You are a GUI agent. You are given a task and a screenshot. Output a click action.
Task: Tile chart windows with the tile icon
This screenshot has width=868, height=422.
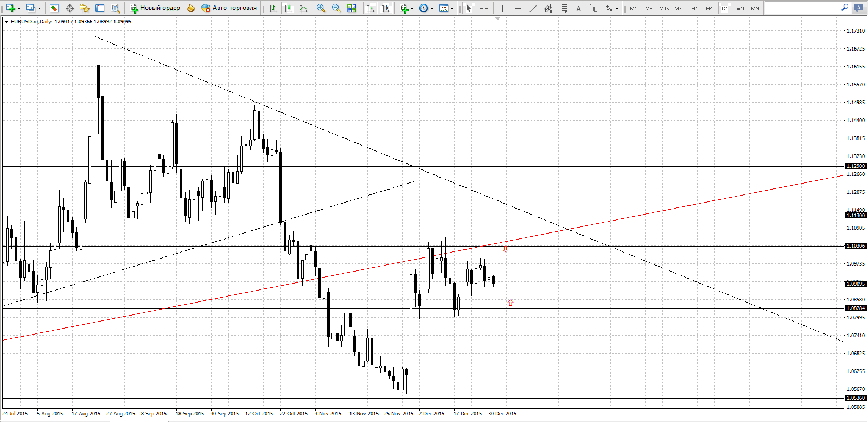click(352, 8)
